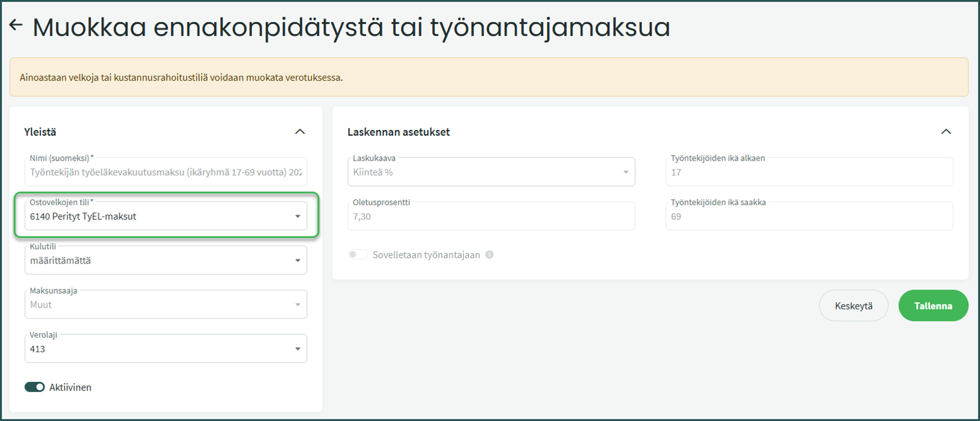This screenshot has width=980, height=421.
Task: Click the Laskennan asetukset heading
Action: tap(398, 131)
